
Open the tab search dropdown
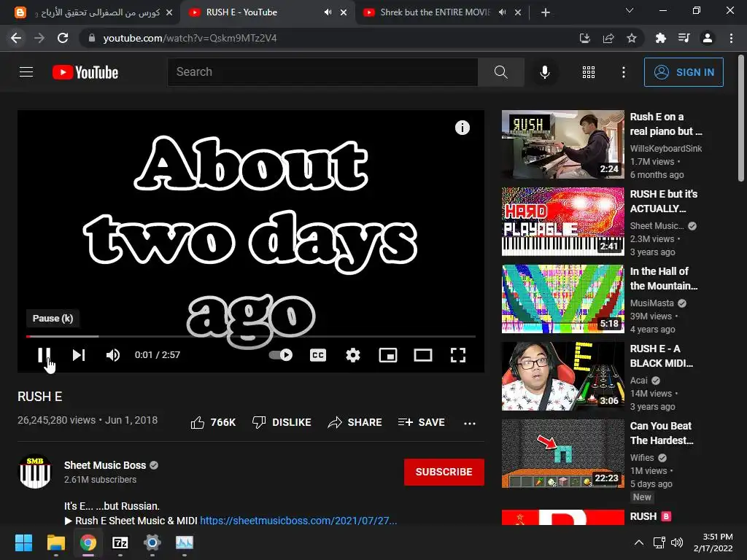click(x=630, y=10)
